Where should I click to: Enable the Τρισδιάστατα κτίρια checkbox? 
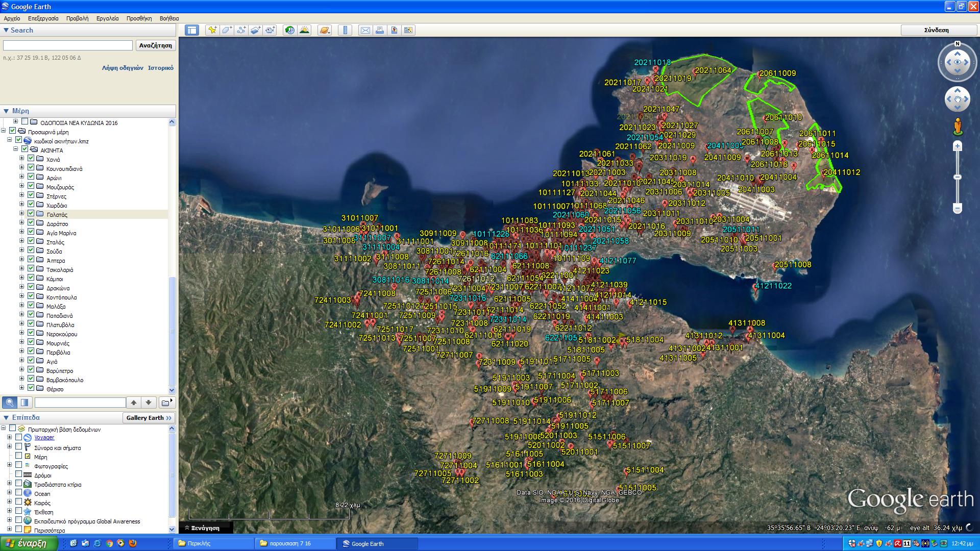click(19, 484)
